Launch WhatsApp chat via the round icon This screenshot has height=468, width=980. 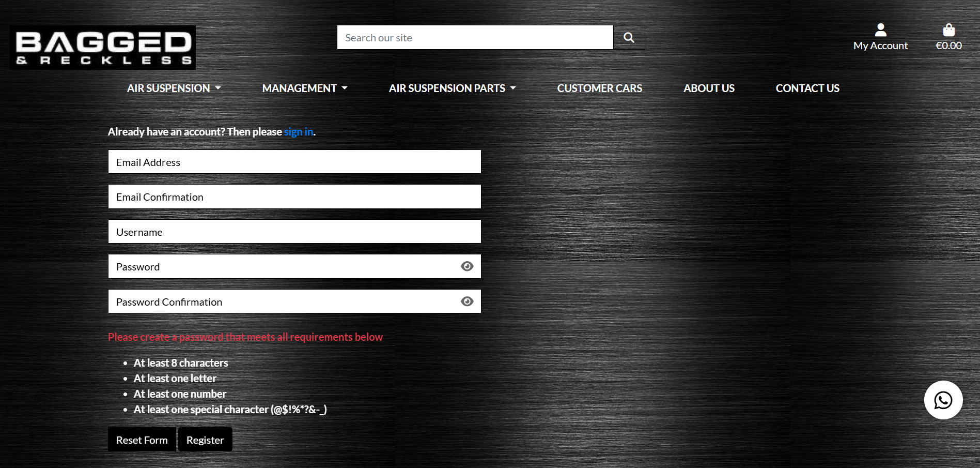tap(943, 400)
